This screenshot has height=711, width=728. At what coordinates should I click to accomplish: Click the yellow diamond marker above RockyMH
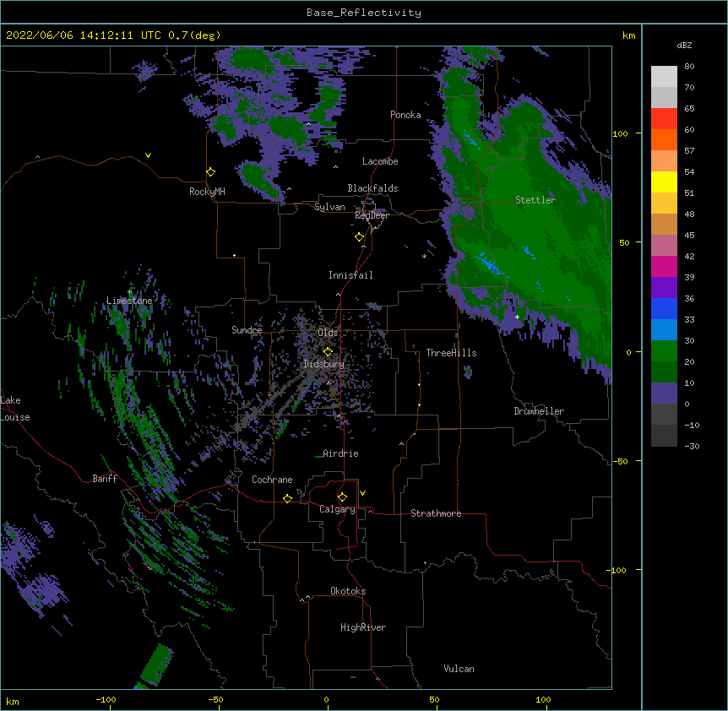[x=211, y=172]
